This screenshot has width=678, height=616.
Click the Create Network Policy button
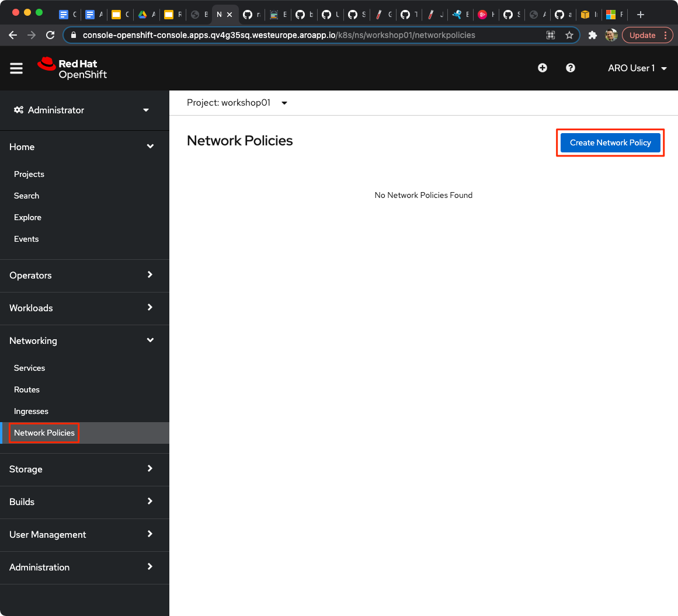point(610,142)
